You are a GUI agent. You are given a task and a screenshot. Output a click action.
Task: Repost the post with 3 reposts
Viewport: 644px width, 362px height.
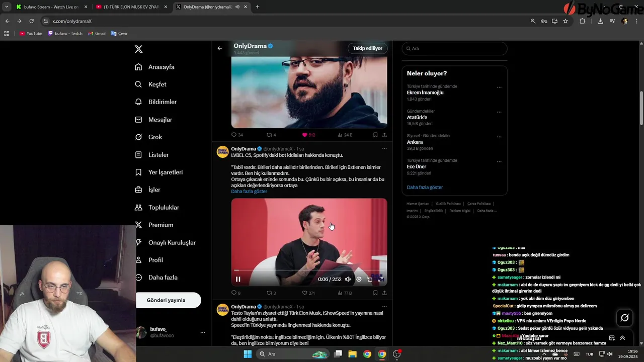[271, 293]
